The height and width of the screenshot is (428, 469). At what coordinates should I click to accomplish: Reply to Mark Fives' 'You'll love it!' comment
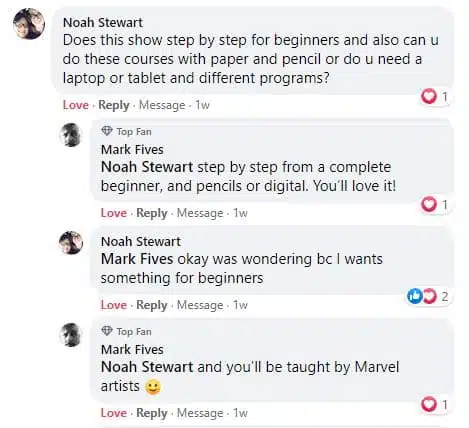click(152, 213)
